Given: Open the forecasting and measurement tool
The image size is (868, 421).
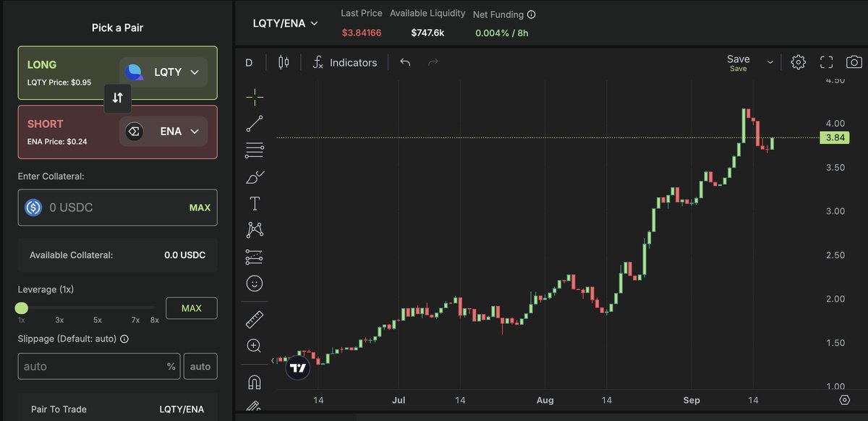Looking at the screenshot, I should coord(255,257).
